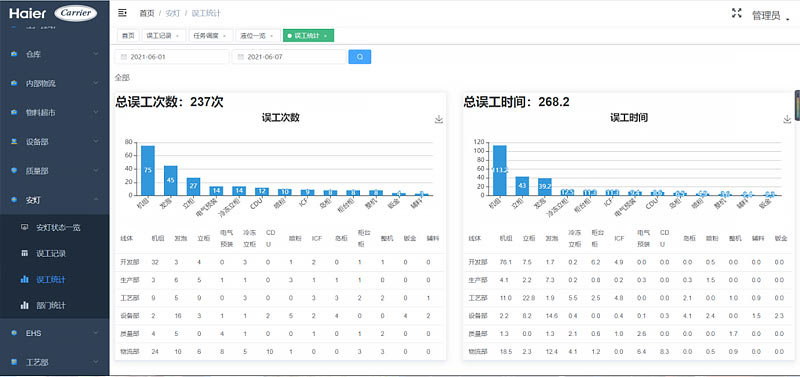Click the fullscreen icon in header
Viewport: 800px width, 377px height.
pos(736,13)
